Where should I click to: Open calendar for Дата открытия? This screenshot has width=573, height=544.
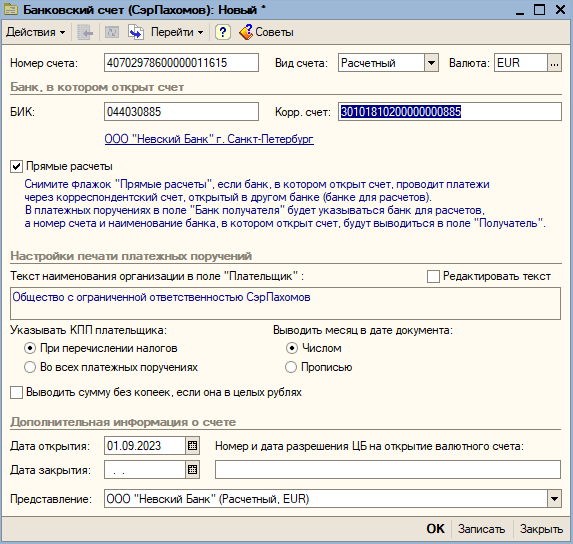(x=193, y=446)
